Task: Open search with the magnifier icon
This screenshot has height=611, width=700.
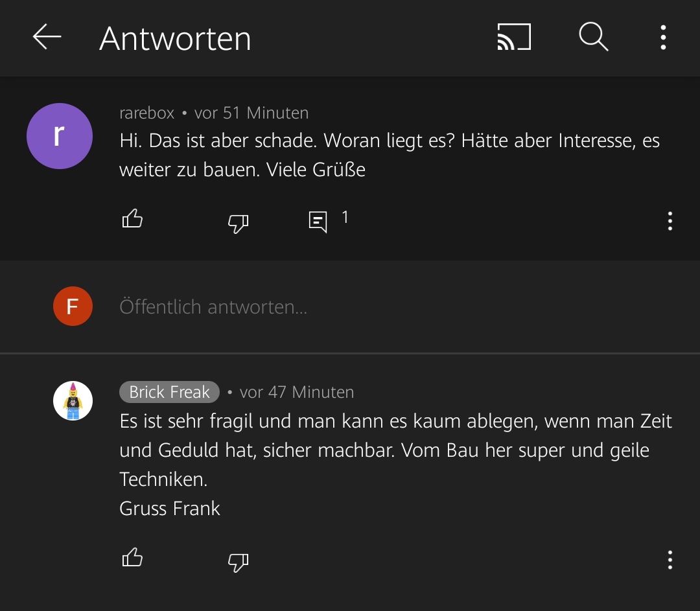Action: 593,37
